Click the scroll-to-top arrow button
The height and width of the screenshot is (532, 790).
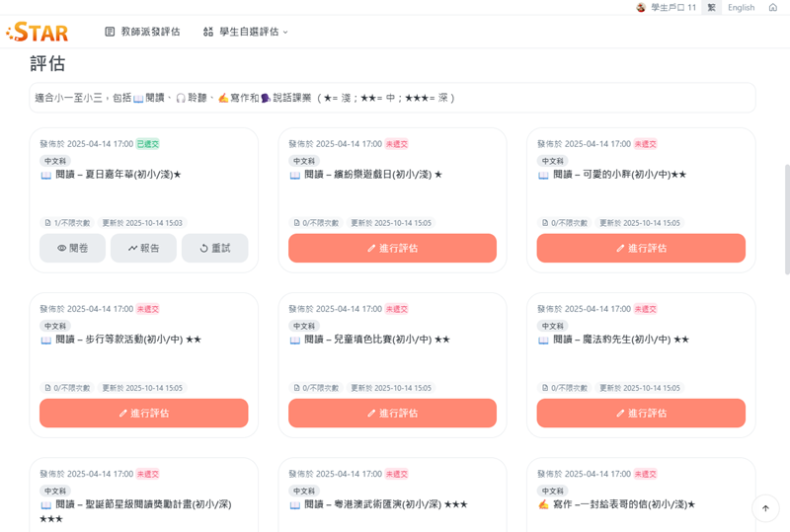pos(765,508)
